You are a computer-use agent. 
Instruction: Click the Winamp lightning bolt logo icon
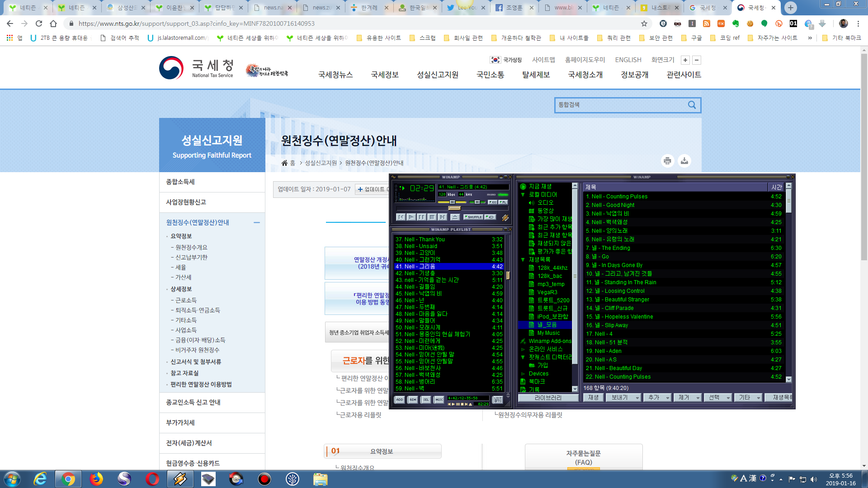pyautogui.click(x=505, y=218)
